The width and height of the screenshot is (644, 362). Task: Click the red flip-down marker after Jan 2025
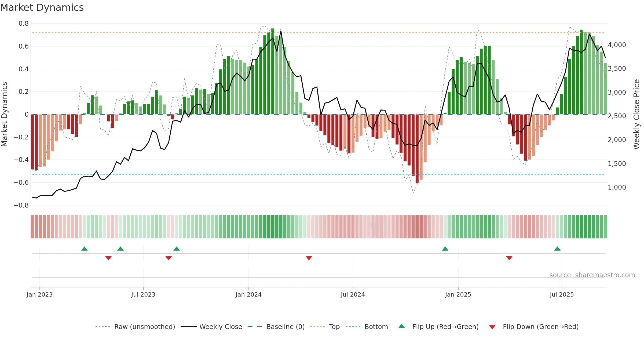(x=509, y=258)
